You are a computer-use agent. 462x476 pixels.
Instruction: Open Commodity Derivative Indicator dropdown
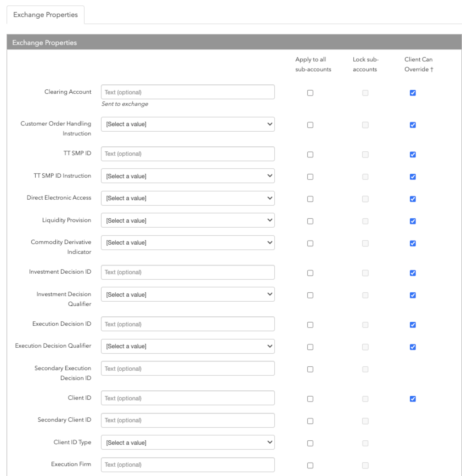(188, 243)
